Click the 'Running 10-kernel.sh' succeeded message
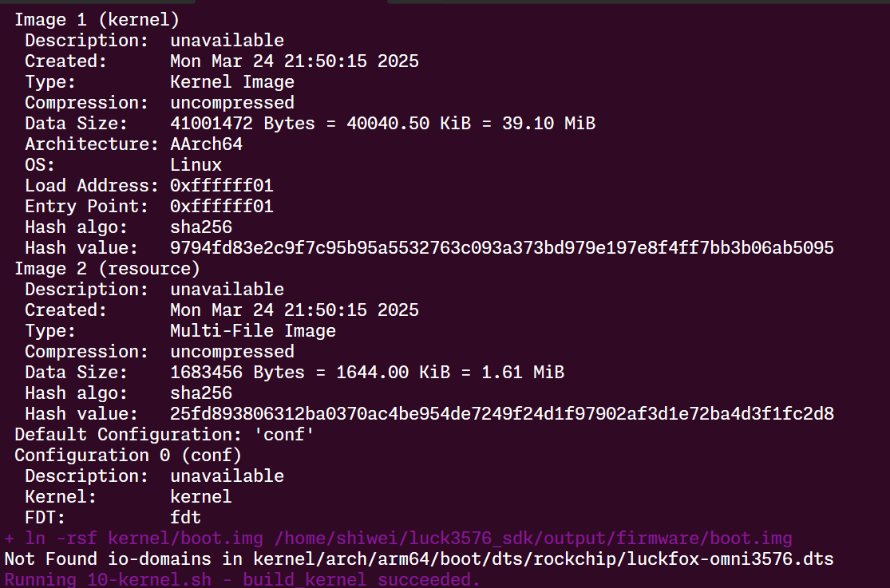890x588 pixels. [243, 579]
